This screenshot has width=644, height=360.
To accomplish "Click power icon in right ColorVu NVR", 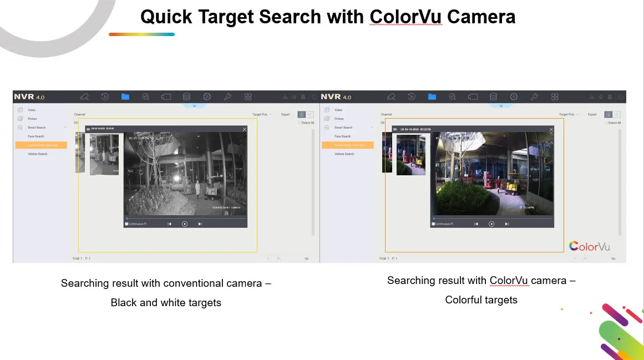I will [621, 97].
